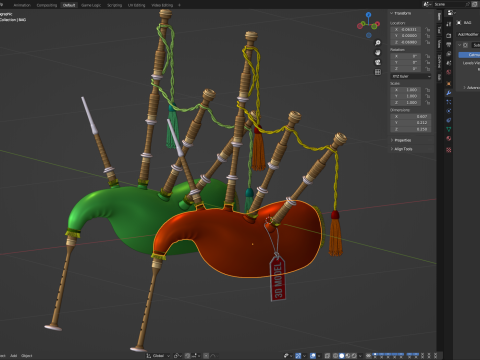Toggle lock on Location X
Screen dimensions: 480x360
[x=428, y=29]
